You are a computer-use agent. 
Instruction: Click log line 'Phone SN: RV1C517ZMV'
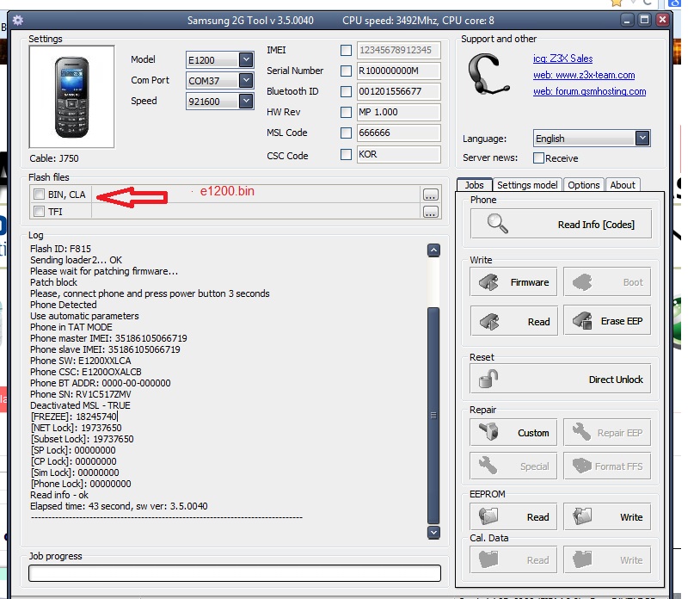81,394
